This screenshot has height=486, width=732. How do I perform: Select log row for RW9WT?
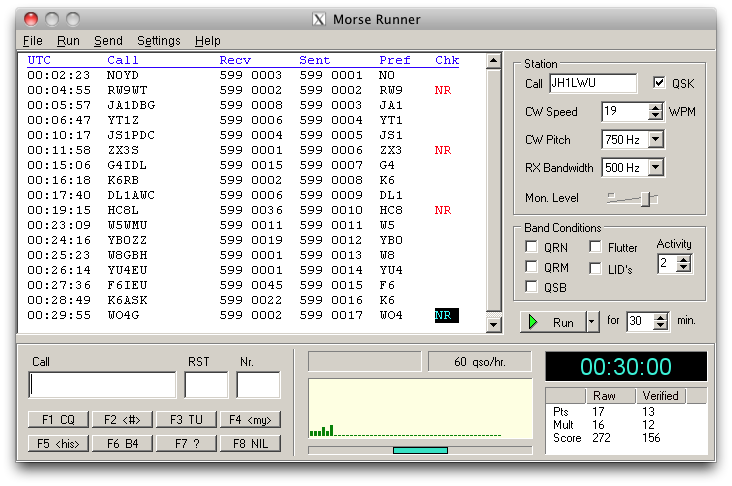243,90
